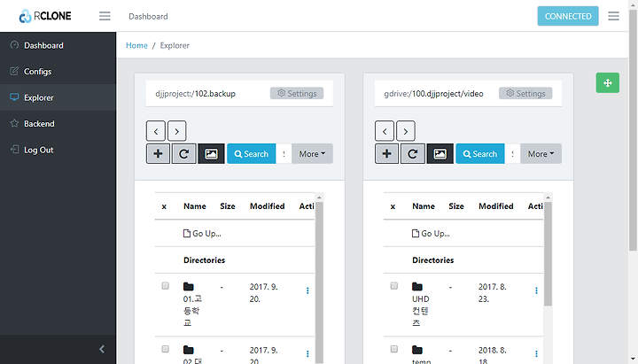Sort gdrive pane by Size column
This screenshot has width=638, height=364.
[x=456, y=205]
